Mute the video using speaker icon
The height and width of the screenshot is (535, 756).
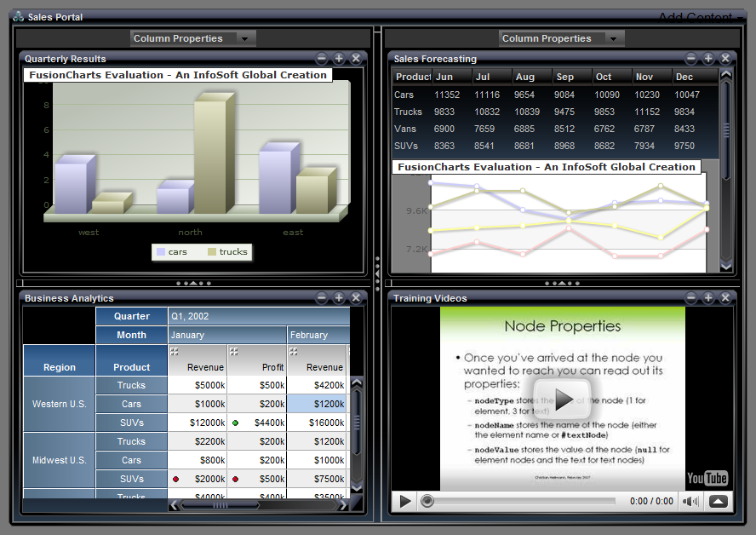[x=690, y=501]
